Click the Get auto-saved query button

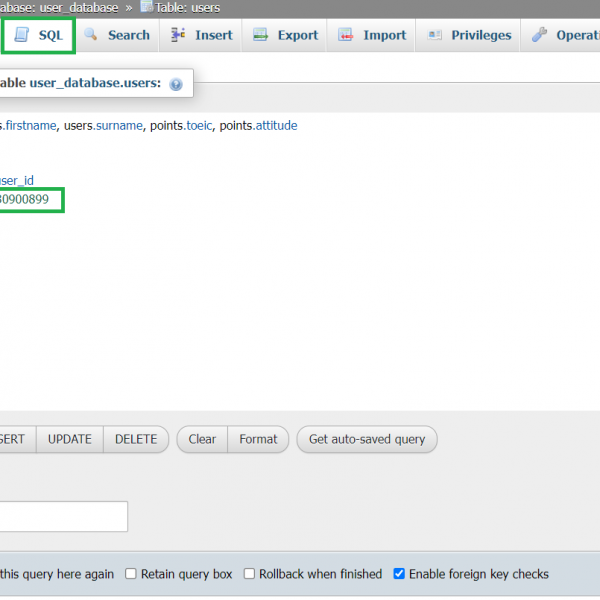pos(366,439)
